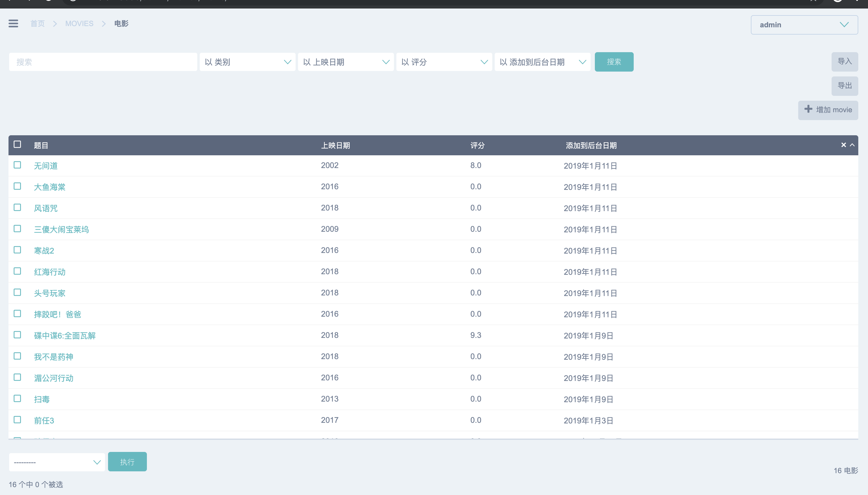Open the 以 上映日期 filter dropdown
Screen dimensions: 868x495
(x=346, y=62)
